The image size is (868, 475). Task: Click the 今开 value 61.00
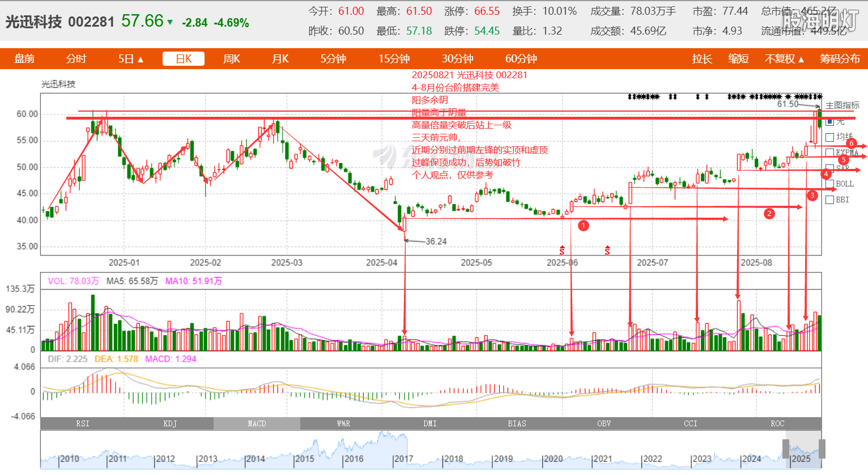[x=351, y=11]
